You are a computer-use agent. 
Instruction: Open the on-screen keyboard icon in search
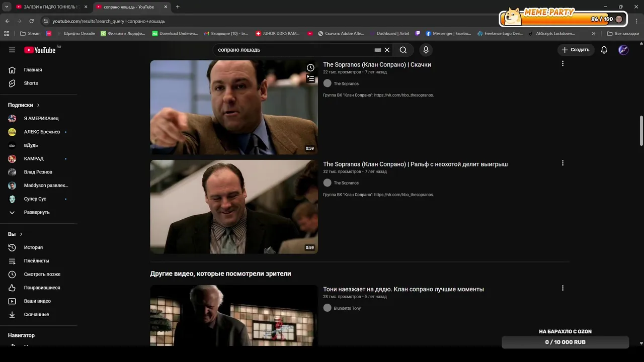point(378,50)
